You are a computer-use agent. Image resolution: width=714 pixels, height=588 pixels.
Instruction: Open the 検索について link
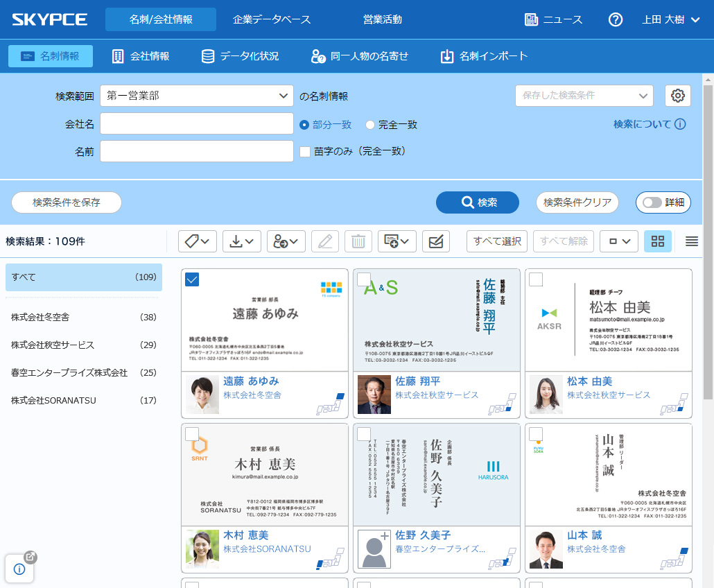click(649, 124)
